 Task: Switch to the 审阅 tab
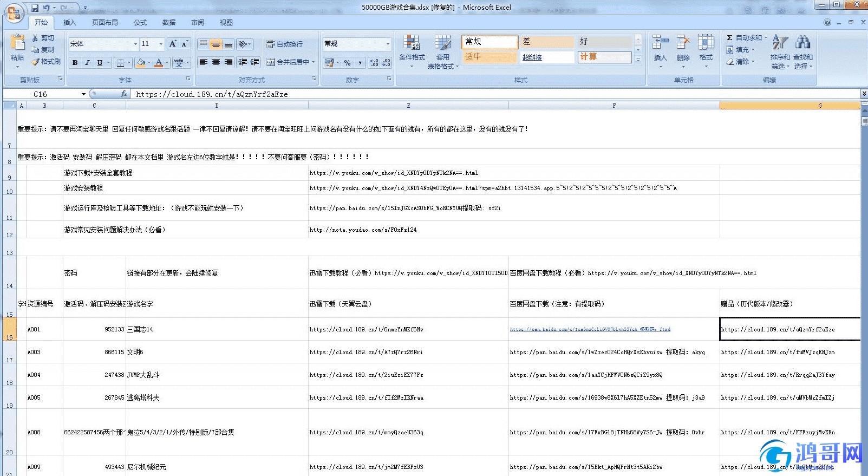coord(198,23)
